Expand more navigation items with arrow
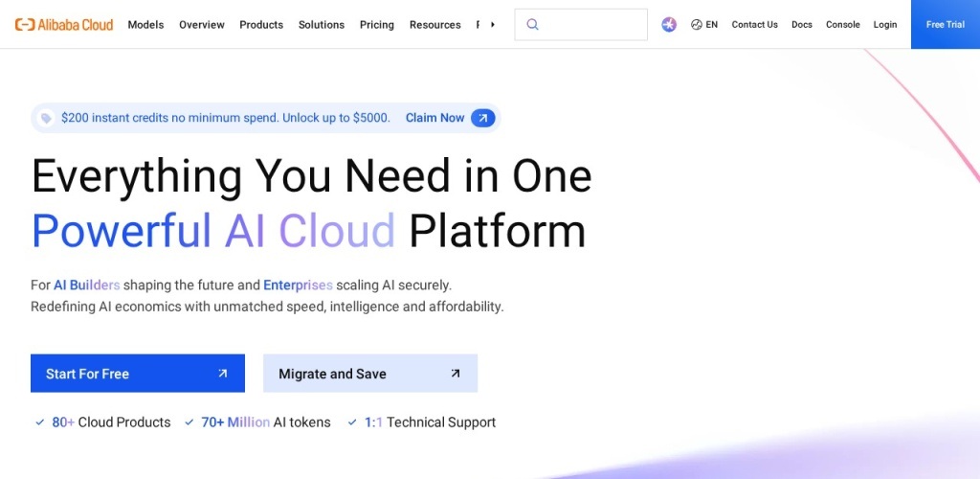This screenshot has width=980, height=479. coord(493,25)
